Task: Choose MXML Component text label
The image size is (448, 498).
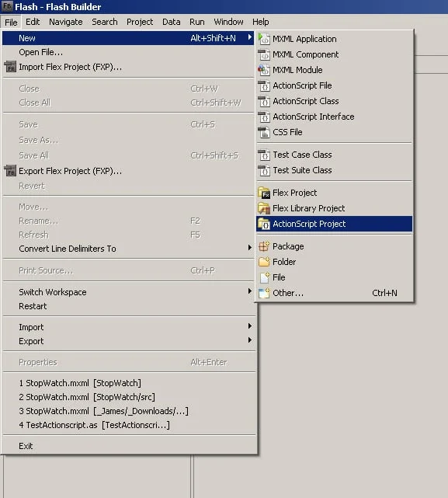Action: pos(305,54)
